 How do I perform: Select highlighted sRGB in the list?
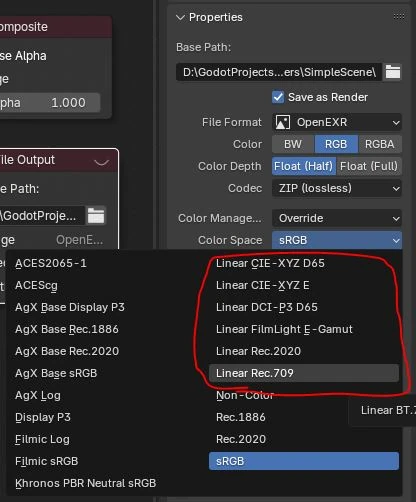point(304,461)
